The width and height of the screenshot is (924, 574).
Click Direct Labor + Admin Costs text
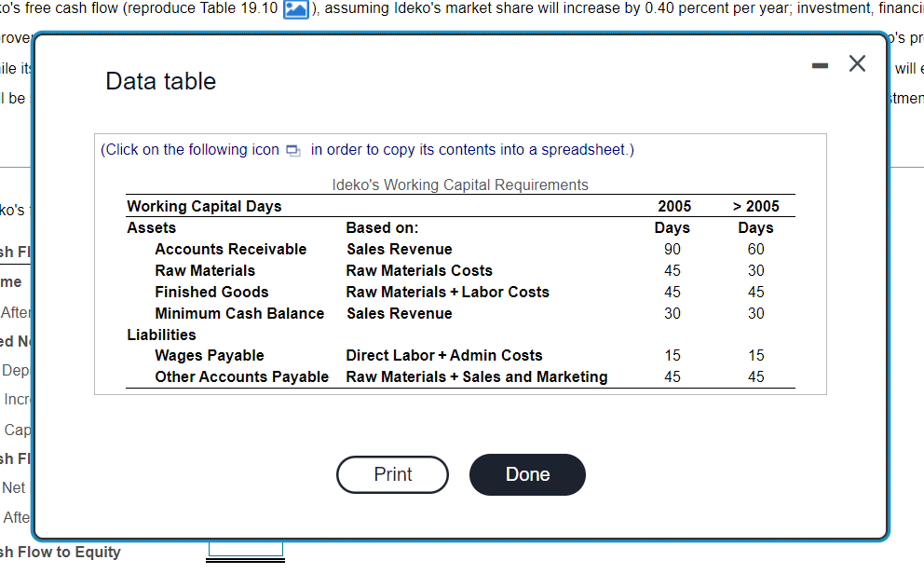coord(443,355)
